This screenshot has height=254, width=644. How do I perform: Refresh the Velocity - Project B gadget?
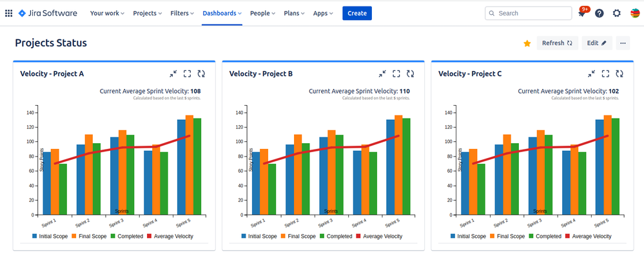tap(410, 73)
